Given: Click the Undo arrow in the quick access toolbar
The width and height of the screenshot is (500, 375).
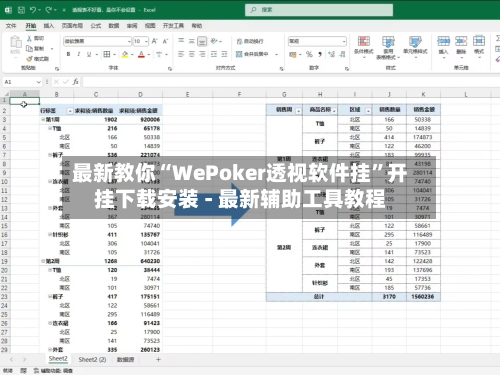Looking at the screenshot, I should [x=33, y=10].
